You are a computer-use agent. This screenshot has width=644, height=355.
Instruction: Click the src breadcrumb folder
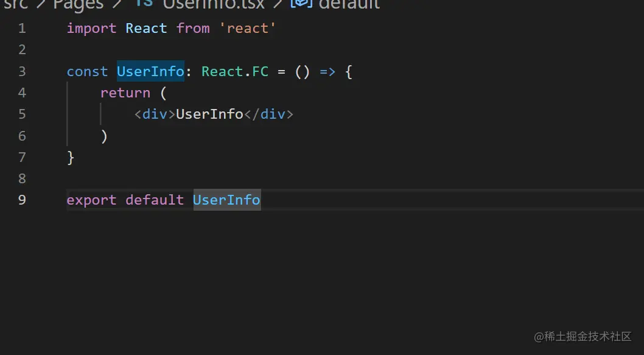click(16, 4)
